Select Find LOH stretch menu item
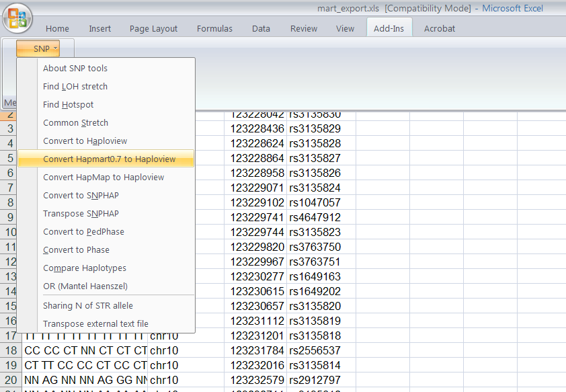Image resolution: width=566 pixels, height=392 pixels. click(106, 86)
